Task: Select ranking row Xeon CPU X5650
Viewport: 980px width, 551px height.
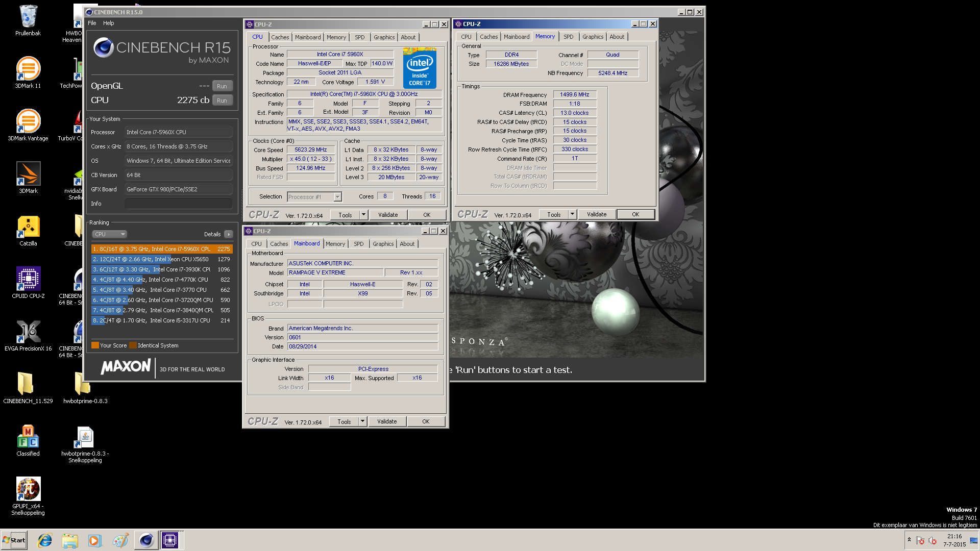Action: (162, 259)
